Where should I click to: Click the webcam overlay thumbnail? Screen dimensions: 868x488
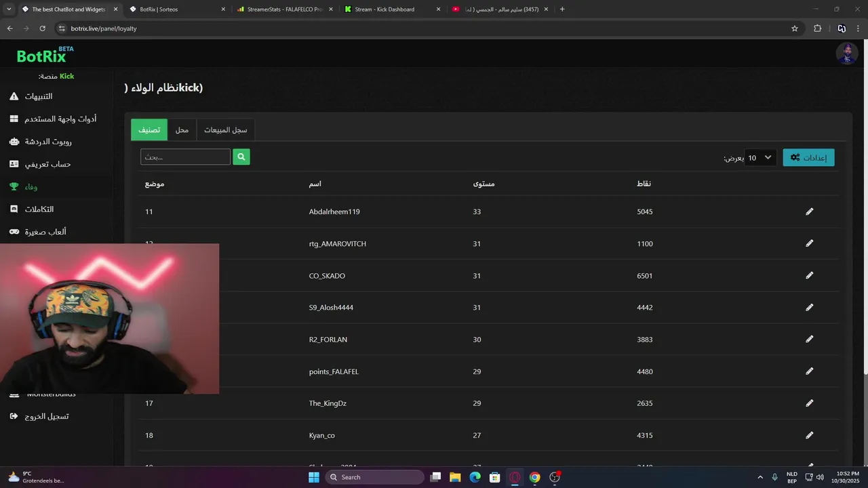point(109,319)
